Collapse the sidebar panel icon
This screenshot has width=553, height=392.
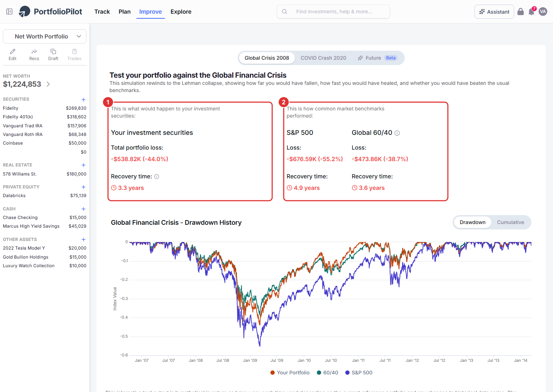pyautogui.click(x=10, y=12)
